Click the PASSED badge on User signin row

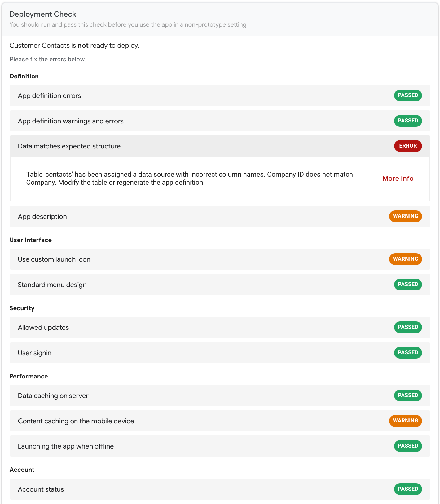click(408, 352)
